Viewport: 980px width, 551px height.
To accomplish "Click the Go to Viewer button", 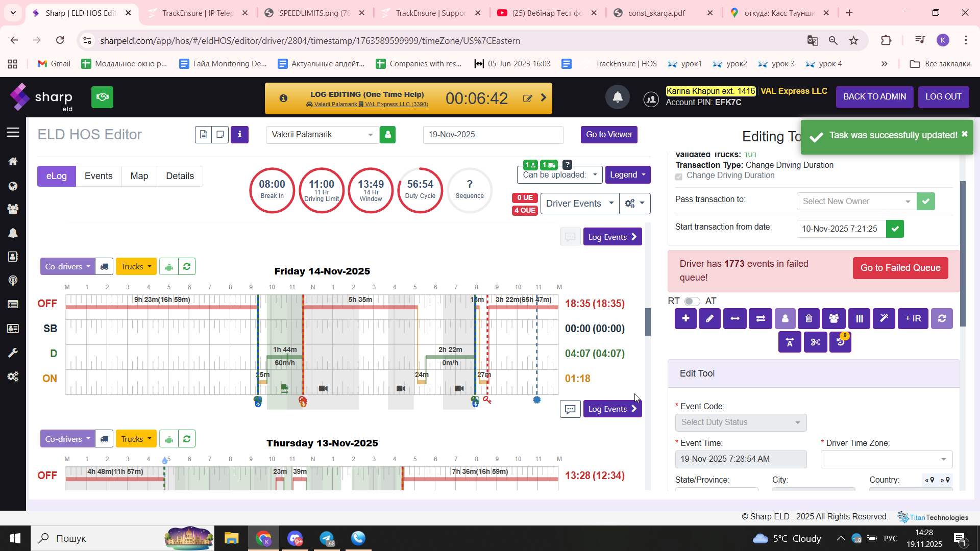I will click(x=608, y=135).
